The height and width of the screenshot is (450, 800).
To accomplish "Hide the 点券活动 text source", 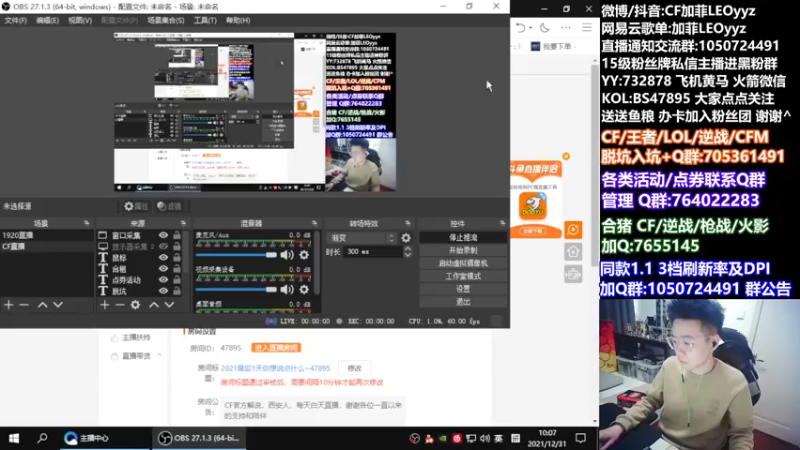I will [163, 280].
